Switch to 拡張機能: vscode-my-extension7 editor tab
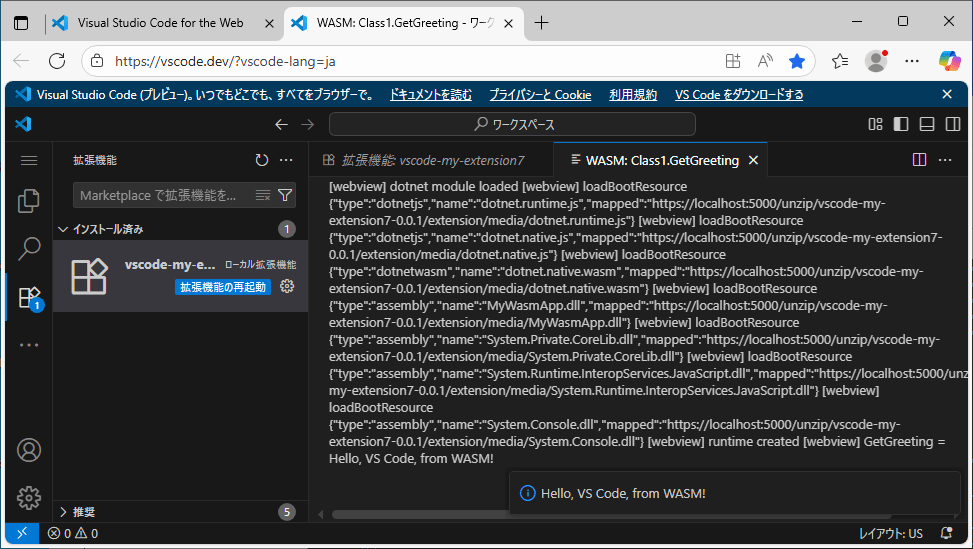Image resolution: width=973 pixels, height=549 pixels. click(x=431, y=161)
